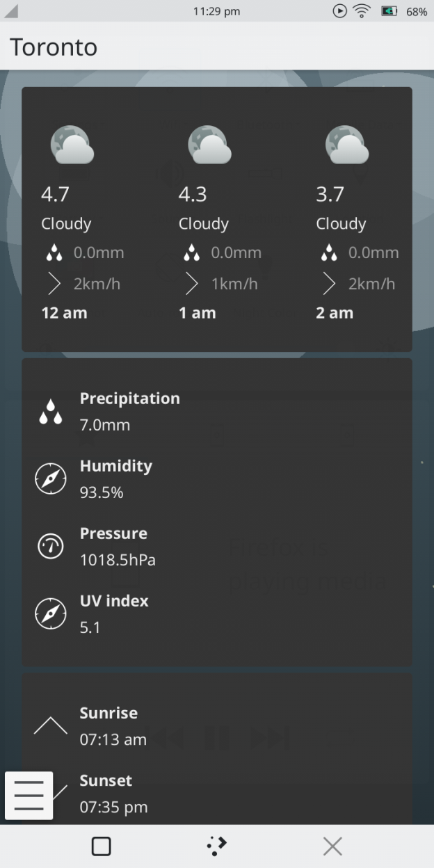Click the Humidity compass icon
Screen dimensions: 434x868
pos(51,479)
